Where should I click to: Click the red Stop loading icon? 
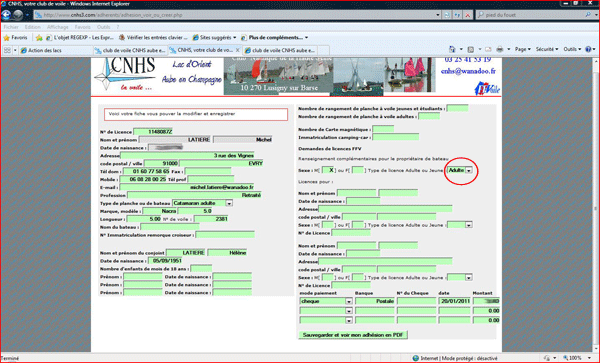pos(467,15)
